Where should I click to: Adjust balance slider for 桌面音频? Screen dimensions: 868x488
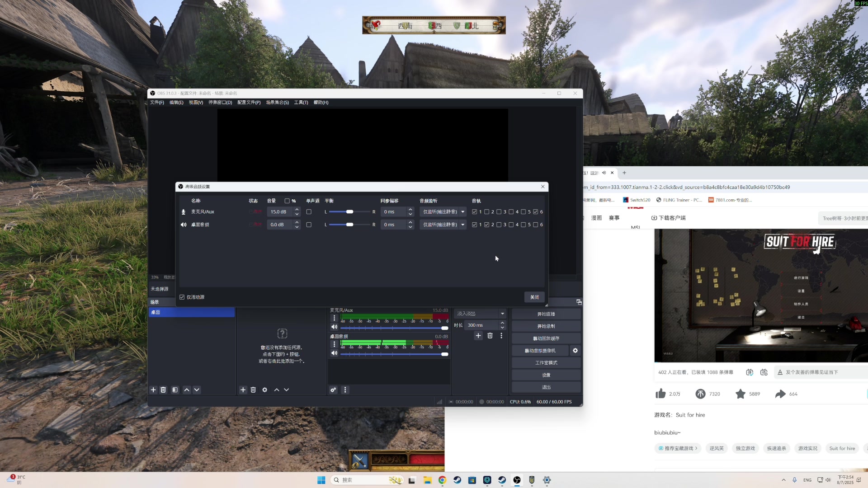point(349,225)
